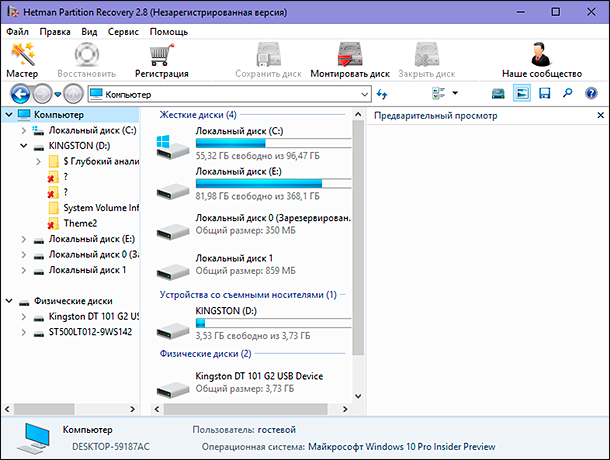Click drive list horizontal scroll-right arrow
Viewport: 610px width, 460px height.
click(345, 409)
